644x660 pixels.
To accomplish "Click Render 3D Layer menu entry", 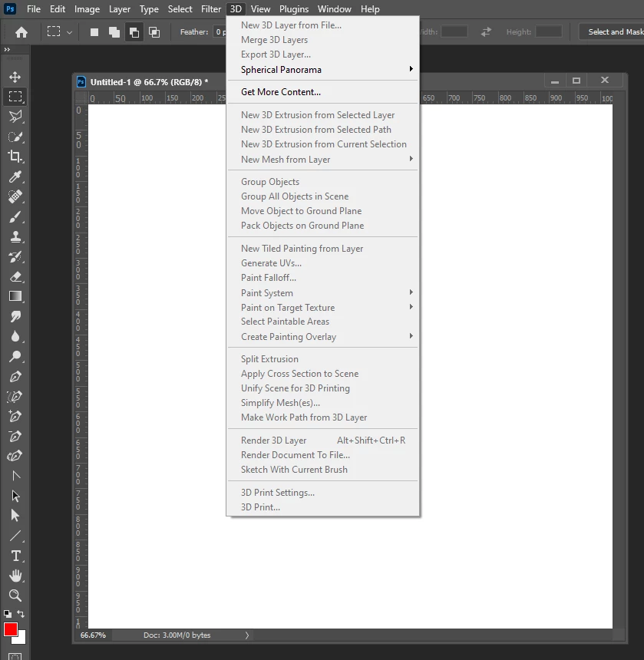I will (x=323, y=441).
